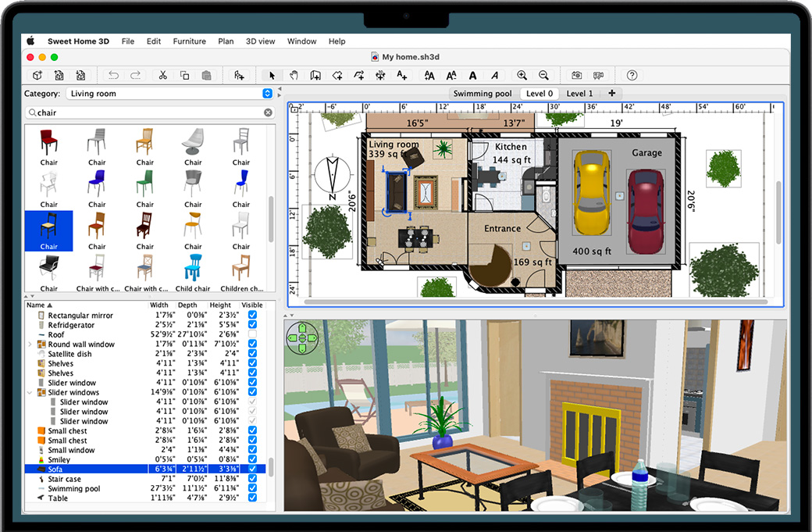
Task: Click the plus button to add level
Action: [611, 94]
